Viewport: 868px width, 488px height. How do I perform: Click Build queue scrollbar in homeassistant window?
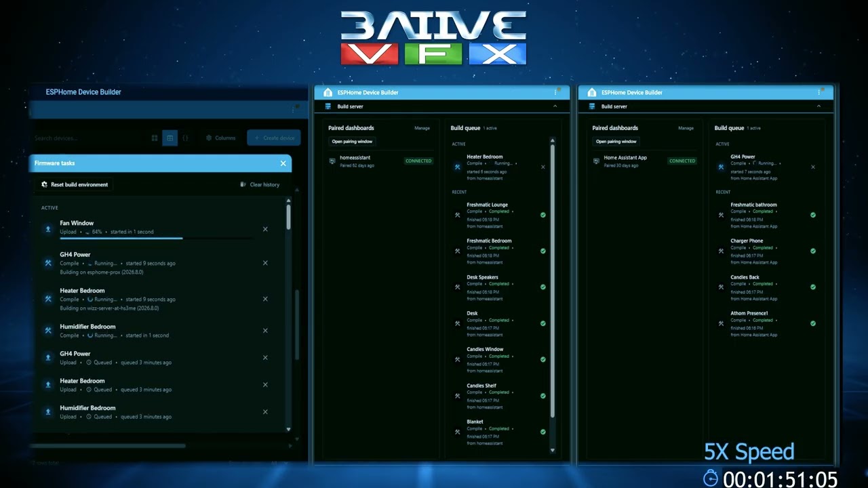pyautogui.click(x=552, y=280)
